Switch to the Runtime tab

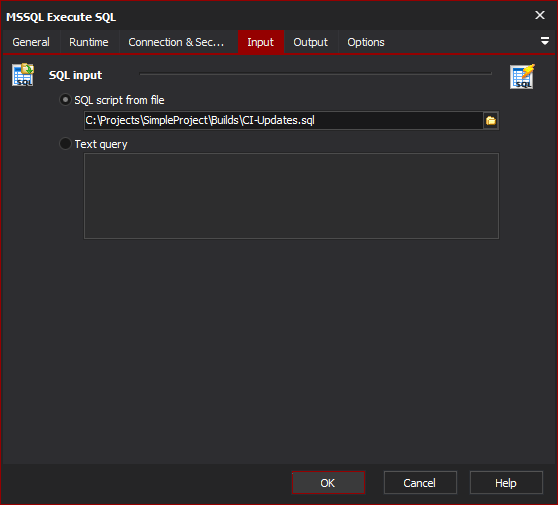[89, 42]
